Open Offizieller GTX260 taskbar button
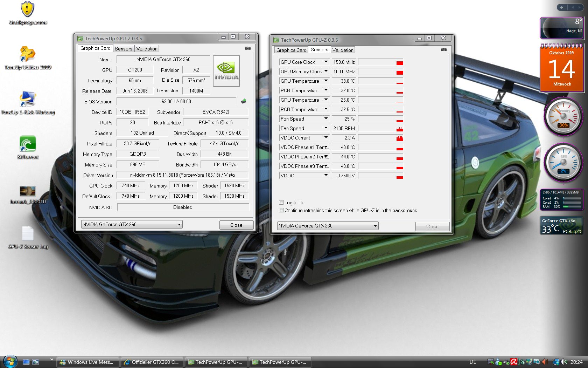588x368 pixels. pyautogui.click(x=152, y=362)
